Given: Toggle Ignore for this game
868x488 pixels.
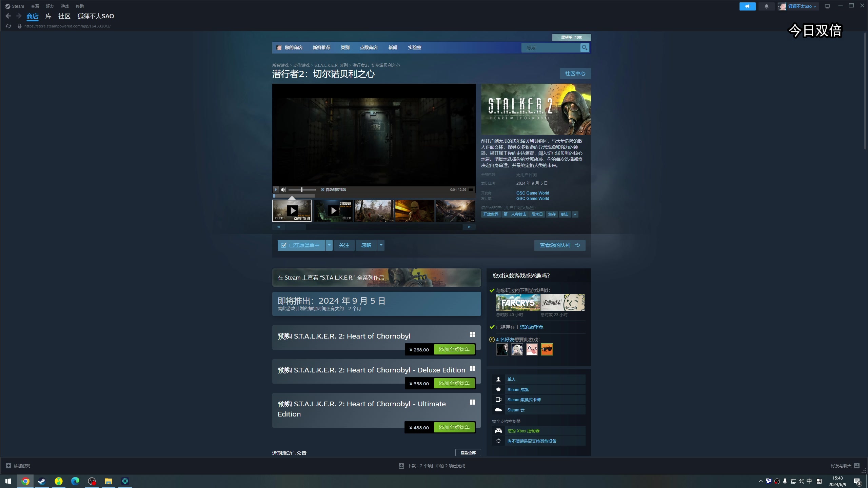Looking at the screenshot, I should (x=366, y=245).
